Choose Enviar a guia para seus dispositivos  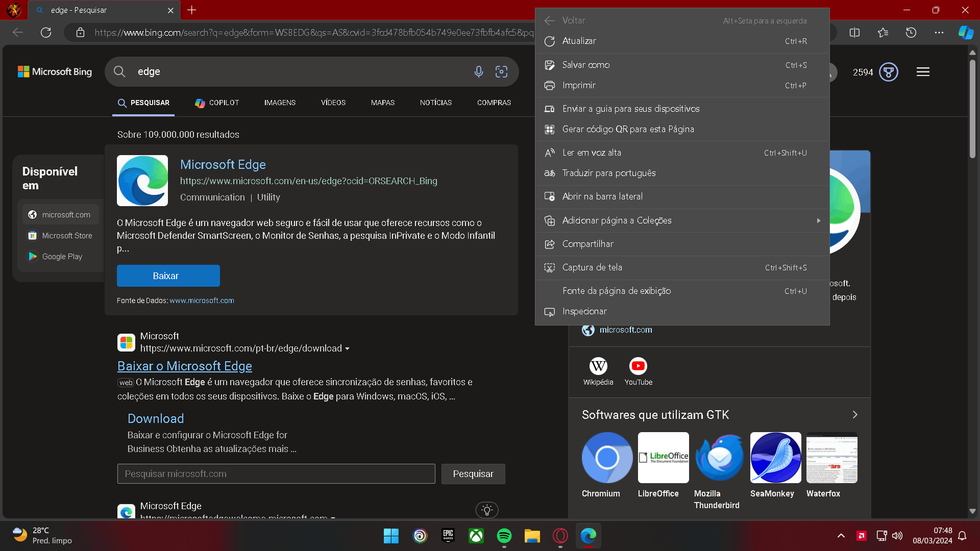(682, 109)
